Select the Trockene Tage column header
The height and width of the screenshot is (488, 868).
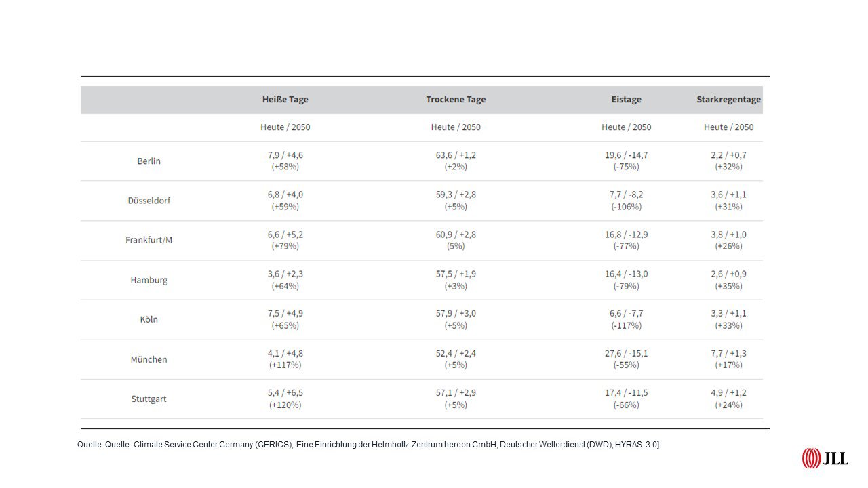tap(456, 99)
